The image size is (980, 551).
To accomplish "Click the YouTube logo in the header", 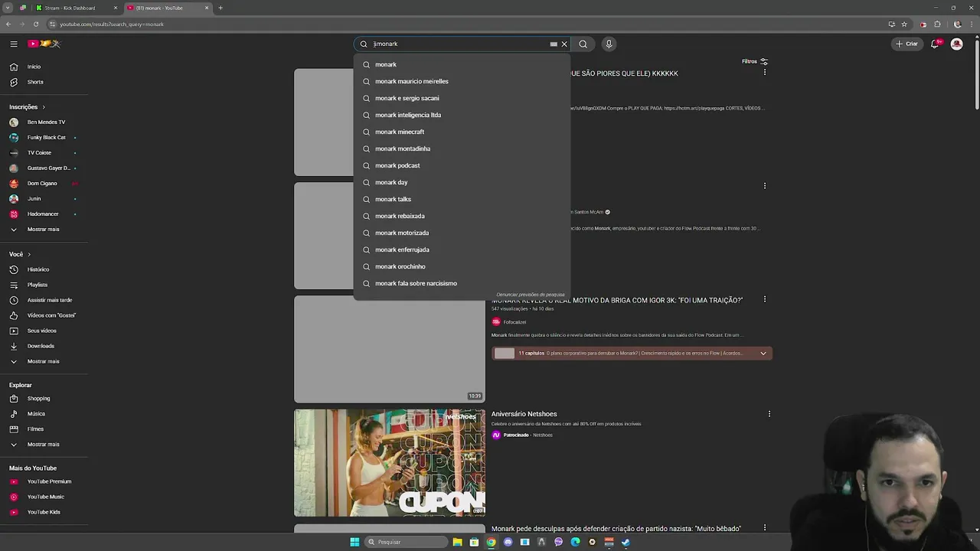I will point(44,44).
